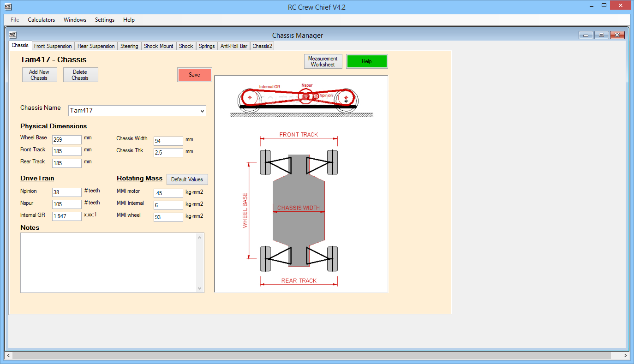Switch to the Front Suspension tab

click(53, 46)
